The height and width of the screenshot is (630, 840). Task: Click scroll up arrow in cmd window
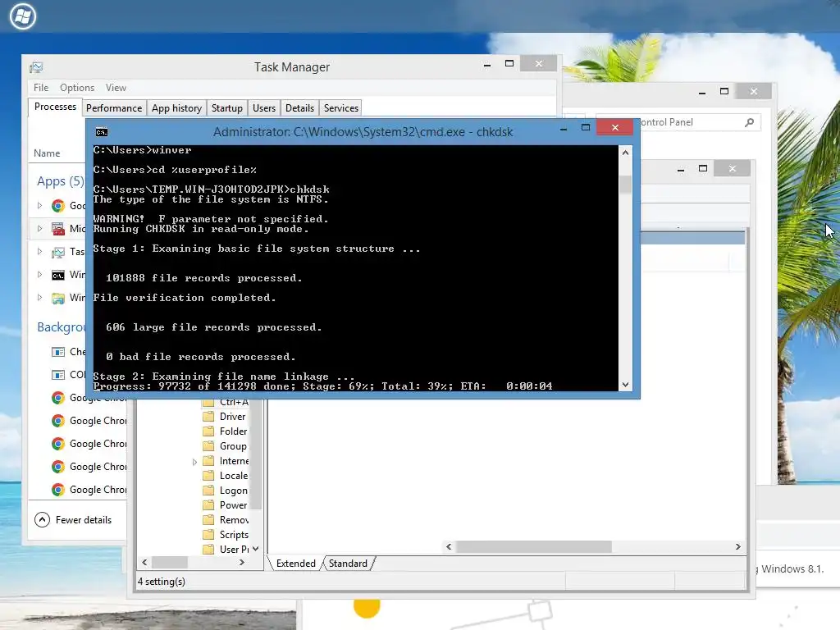click(625, 153)
